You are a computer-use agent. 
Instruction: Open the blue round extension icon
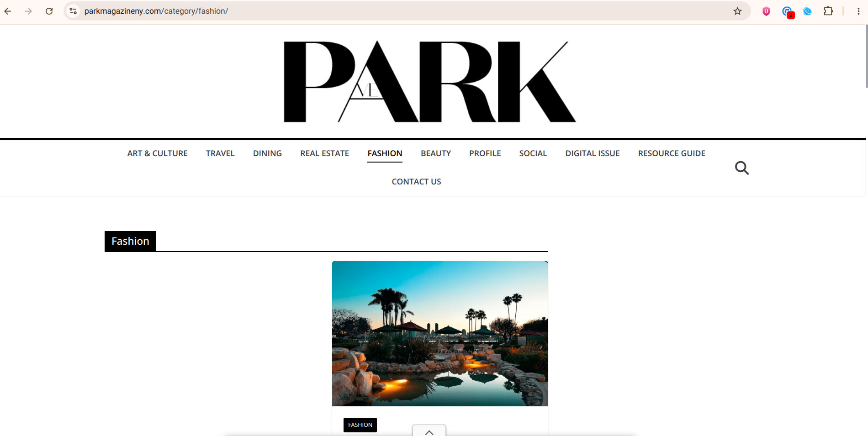[807, 11]
